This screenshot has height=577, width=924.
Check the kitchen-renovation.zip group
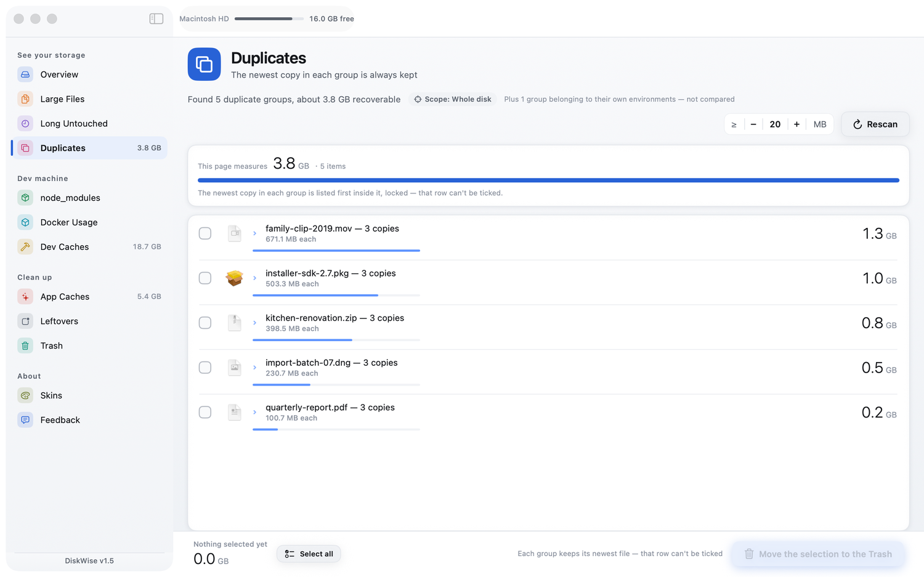point(205,323)
